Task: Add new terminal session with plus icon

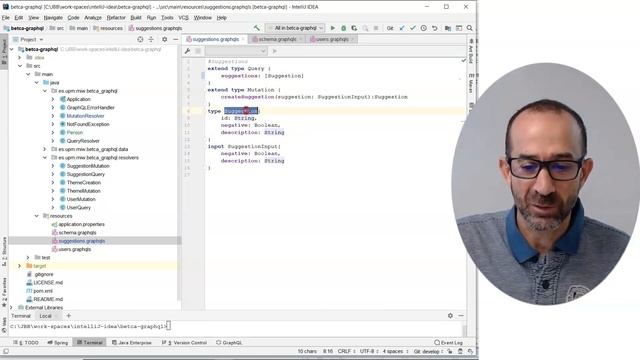Action: pos(69,316)
